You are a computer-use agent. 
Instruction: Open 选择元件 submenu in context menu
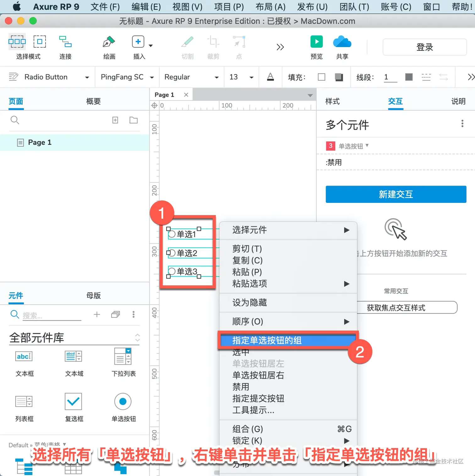tap(288, 230)
